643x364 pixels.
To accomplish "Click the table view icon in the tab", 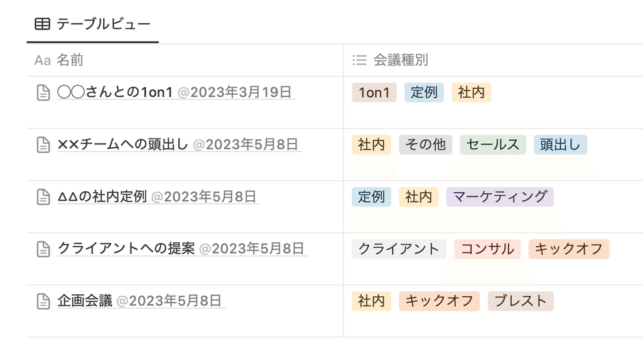I will tap(42, 24).
